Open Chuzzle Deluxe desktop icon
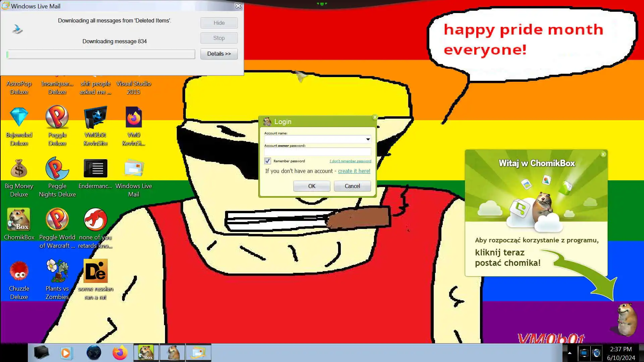This screenshot has height=362, width=644. pos(19,271)
